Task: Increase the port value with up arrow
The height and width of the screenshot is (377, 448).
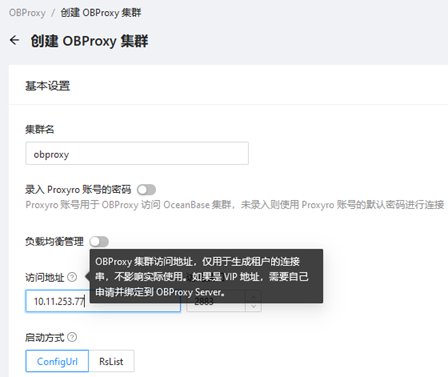Action: [254, 296]
